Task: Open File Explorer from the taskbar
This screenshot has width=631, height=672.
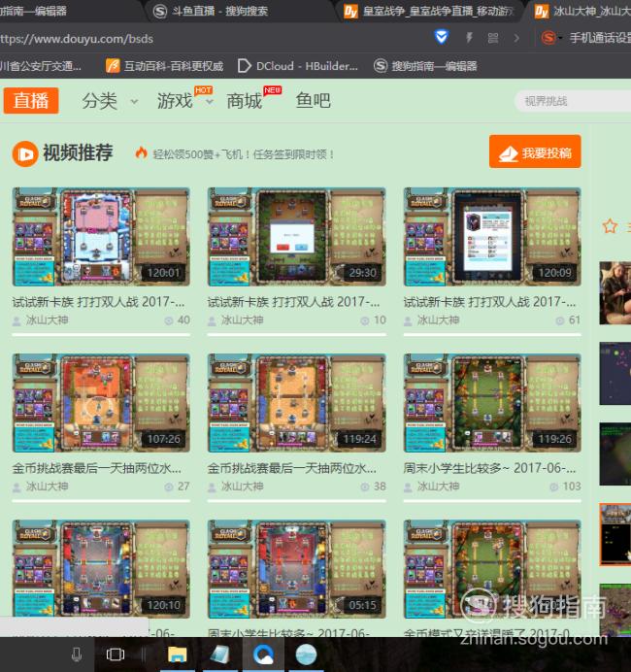Action: [x=177, y=655]
